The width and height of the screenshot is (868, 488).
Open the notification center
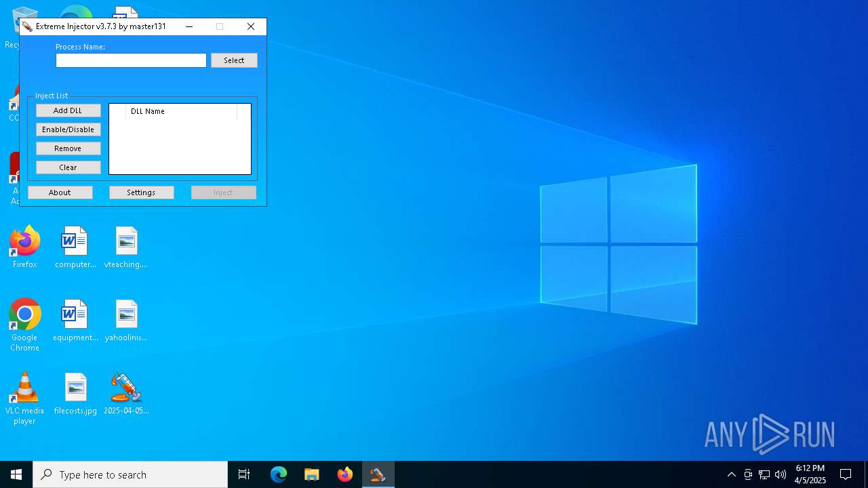tap(846, 474)
